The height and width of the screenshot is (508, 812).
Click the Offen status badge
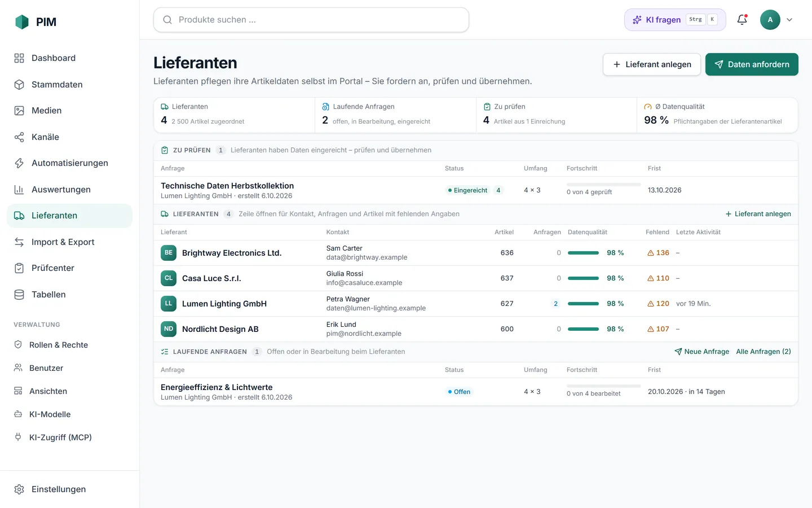(459, 392)
